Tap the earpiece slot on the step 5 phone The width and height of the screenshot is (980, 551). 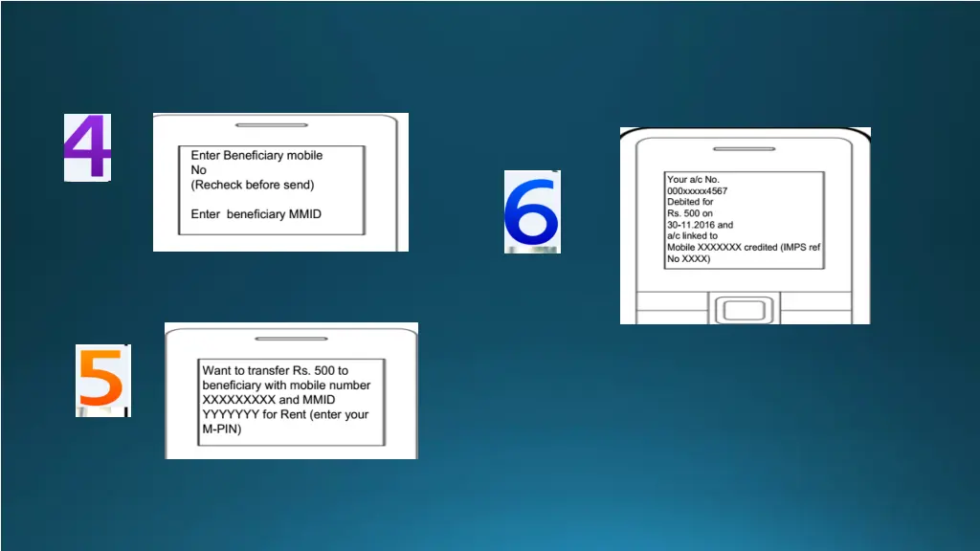(x=291, y=338)
